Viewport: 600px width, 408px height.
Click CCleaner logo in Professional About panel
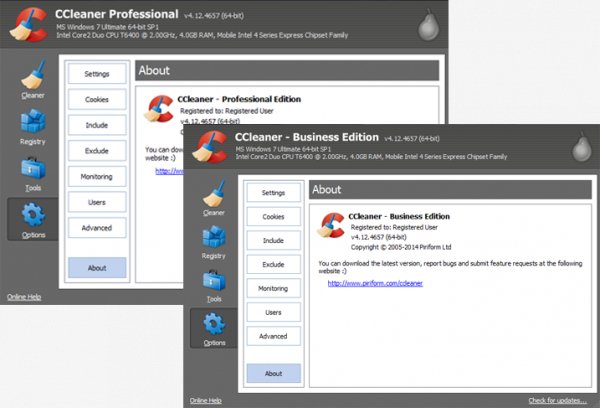(158, 109)
